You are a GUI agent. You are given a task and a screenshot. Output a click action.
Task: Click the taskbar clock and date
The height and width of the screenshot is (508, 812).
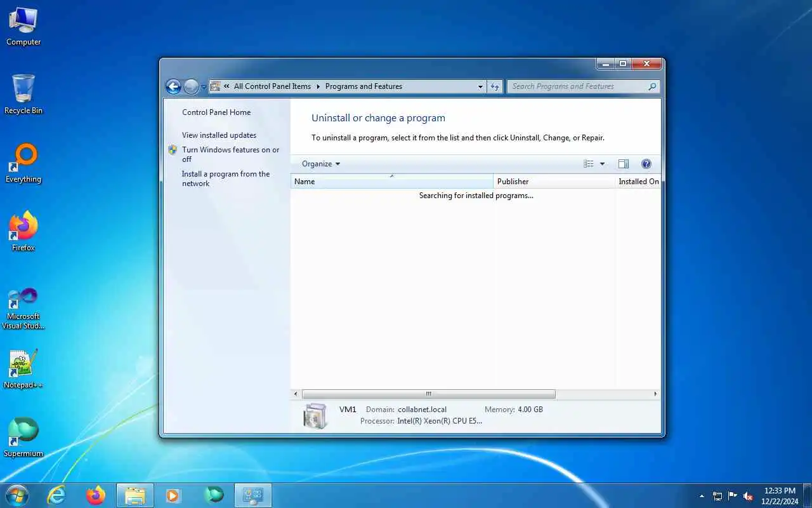780,496
